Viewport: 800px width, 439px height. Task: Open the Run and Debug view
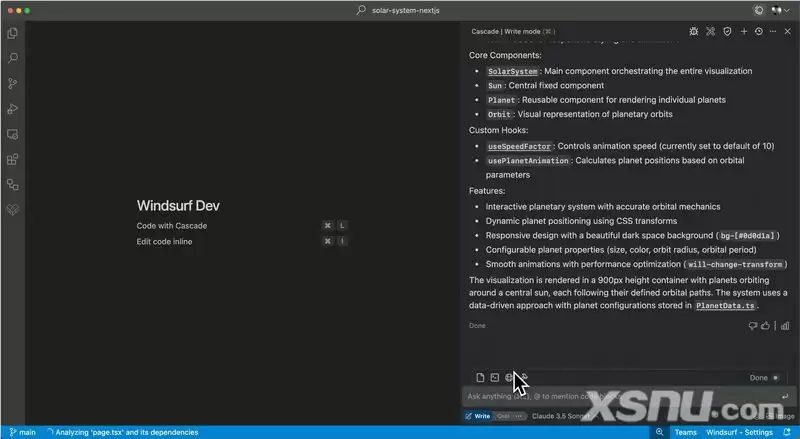[x=13, y=109]
